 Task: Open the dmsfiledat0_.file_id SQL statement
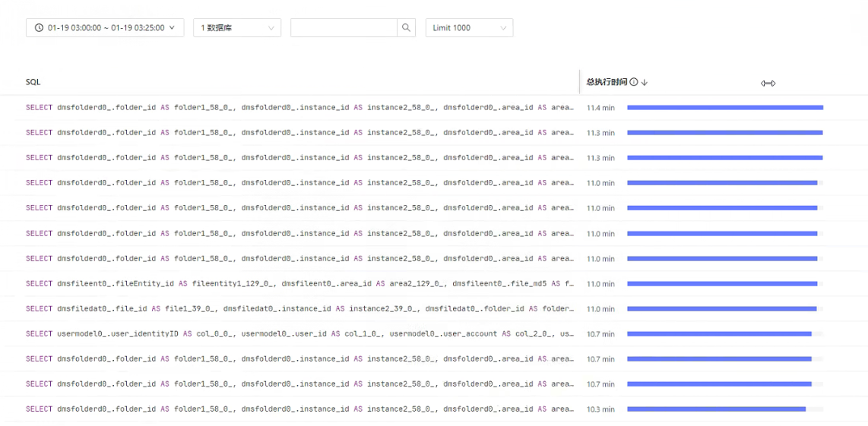[x=299, y=308]
